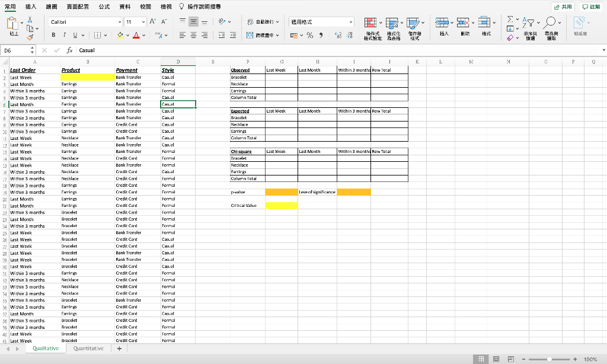The width and height of the screenshot is (607, 364).
Task: Open the font size 11 dropdown
Action: pyautogui.click(x=143, y=22)
